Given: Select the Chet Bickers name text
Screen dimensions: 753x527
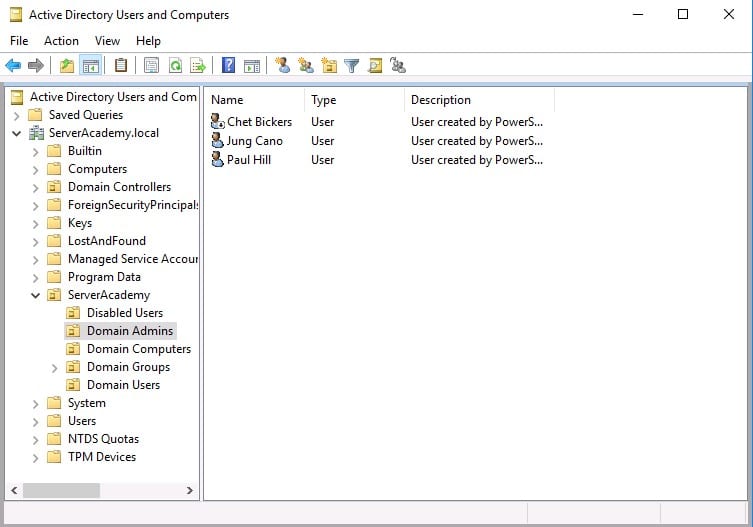Looking at the screenshot, I should coord(259,122).
